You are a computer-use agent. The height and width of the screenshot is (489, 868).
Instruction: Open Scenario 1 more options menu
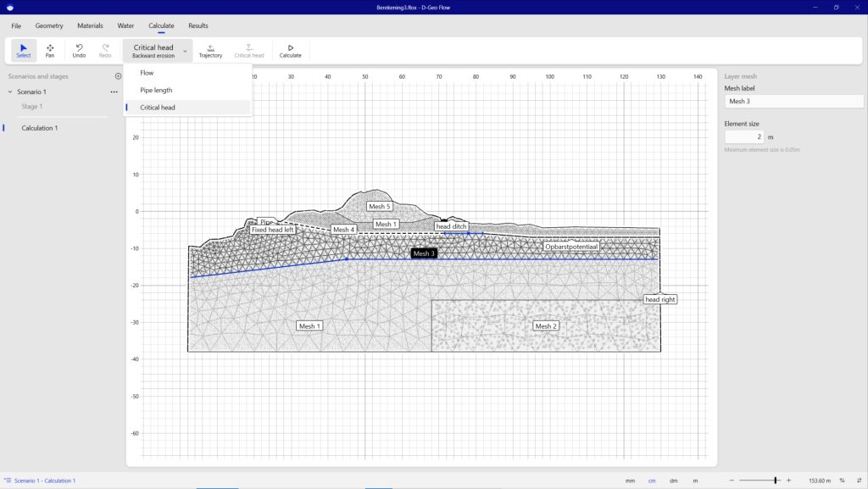(x=114, y=92)
